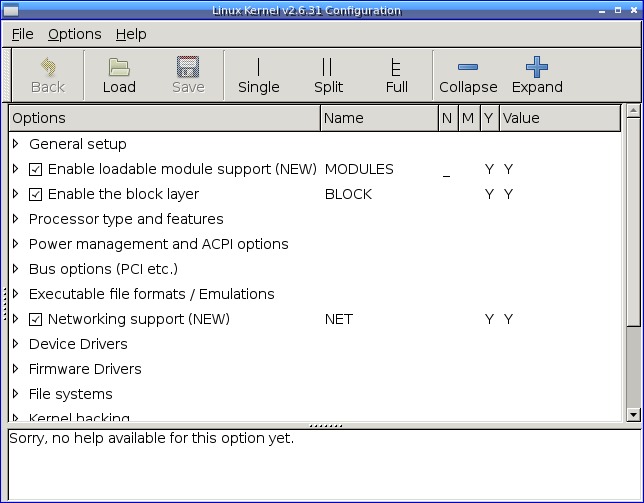Expand the General setup tree node
This screenshot has width=644, height=503.
16,144
